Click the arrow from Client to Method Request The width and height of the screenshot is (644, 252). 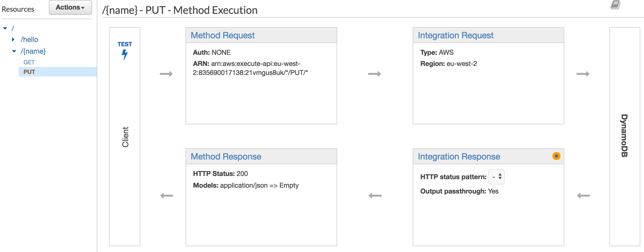pyautogui.click(x=166, y=74)
